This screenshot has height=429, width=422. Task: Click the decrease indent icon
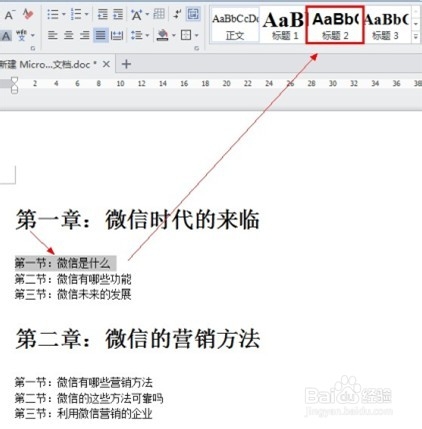coord(102,15)
